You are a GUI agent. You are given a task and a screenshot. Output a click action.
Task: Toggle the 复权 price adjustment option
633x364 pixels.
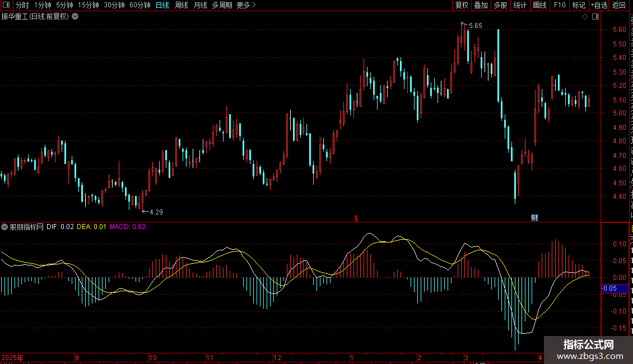[462, 5]
